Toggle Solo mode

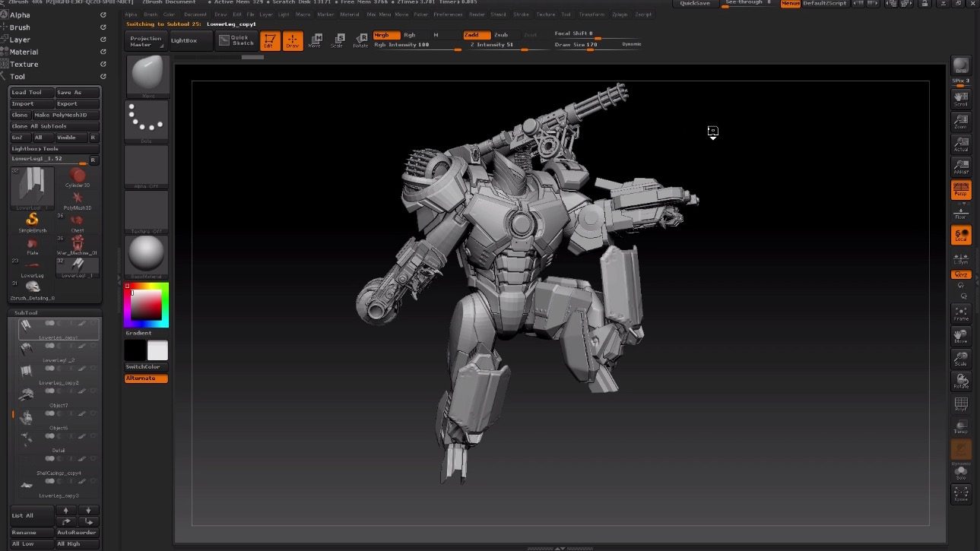[961, 472]
